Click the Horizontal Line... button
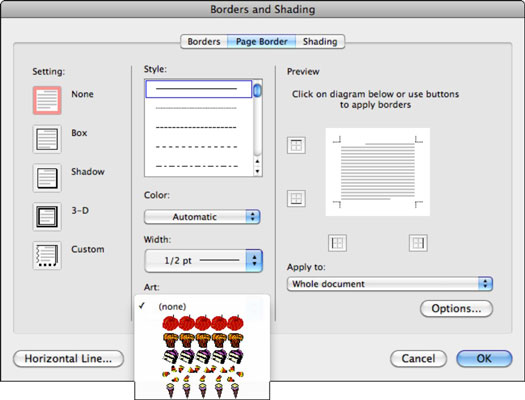 68,358
